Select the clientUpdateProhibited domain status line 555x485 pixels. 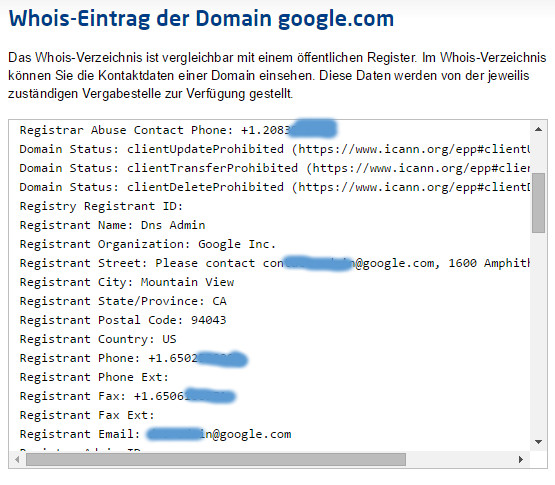click(x=274, y=149)
